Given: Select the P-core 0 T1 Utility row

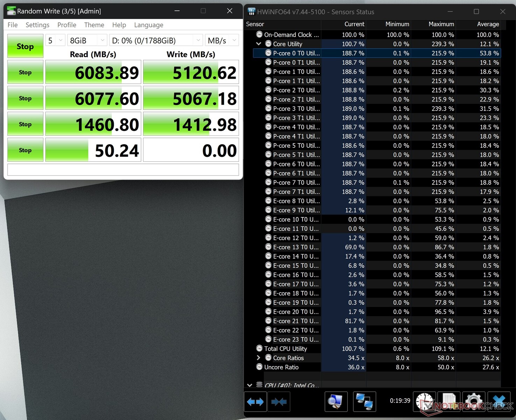Looking at the screenshot, I should [x=296, y=62].
